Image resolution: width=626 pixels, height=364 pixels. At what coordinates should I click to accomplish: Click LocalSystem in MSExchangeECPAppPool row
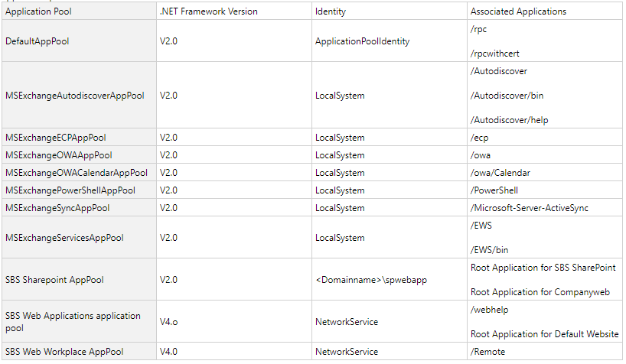tap(340, 138)
